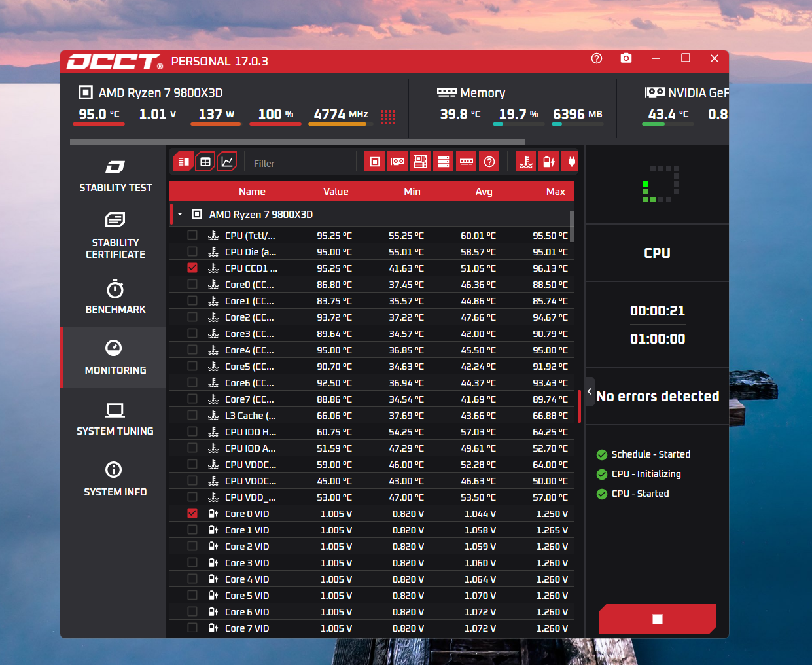
Task: Select the CPU VDDC... 59.00 °C row
Action: point(372,465)
